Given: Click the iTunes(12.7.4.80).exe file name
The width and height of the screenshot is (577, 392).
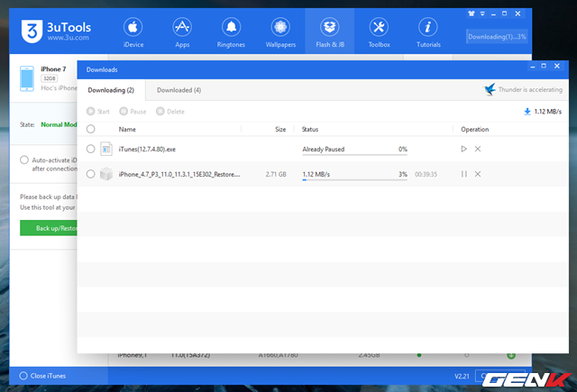Looking at the screenshot, I should coord(147,150).
